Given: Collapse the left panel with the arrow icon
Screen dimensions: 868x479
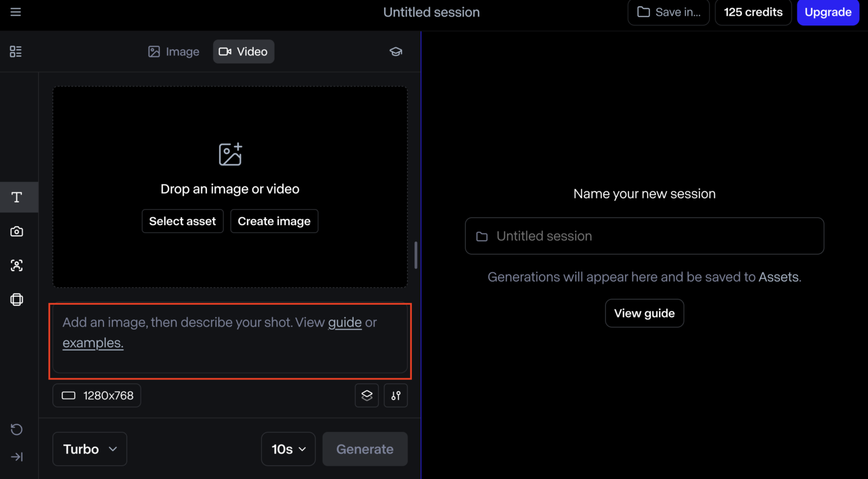Looking at the screenshot, I should tap(16, 457).
